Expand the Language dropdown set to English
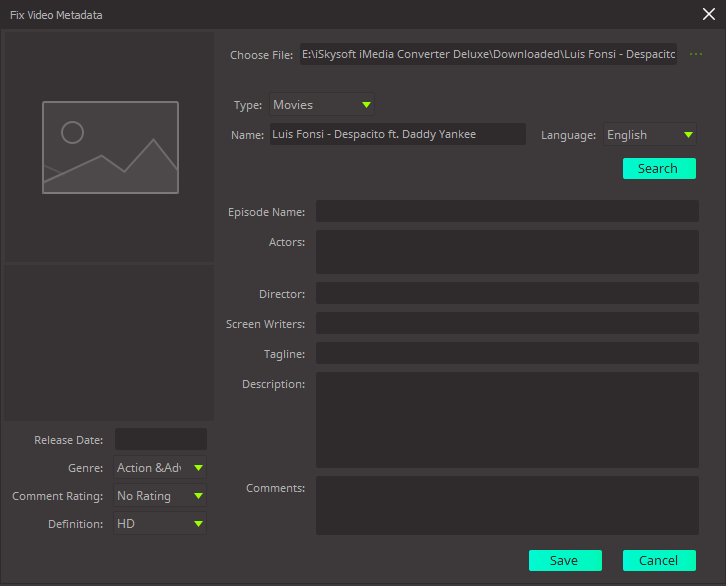The height and width of the screenshot is (586, 726). (x=649, y=135)
